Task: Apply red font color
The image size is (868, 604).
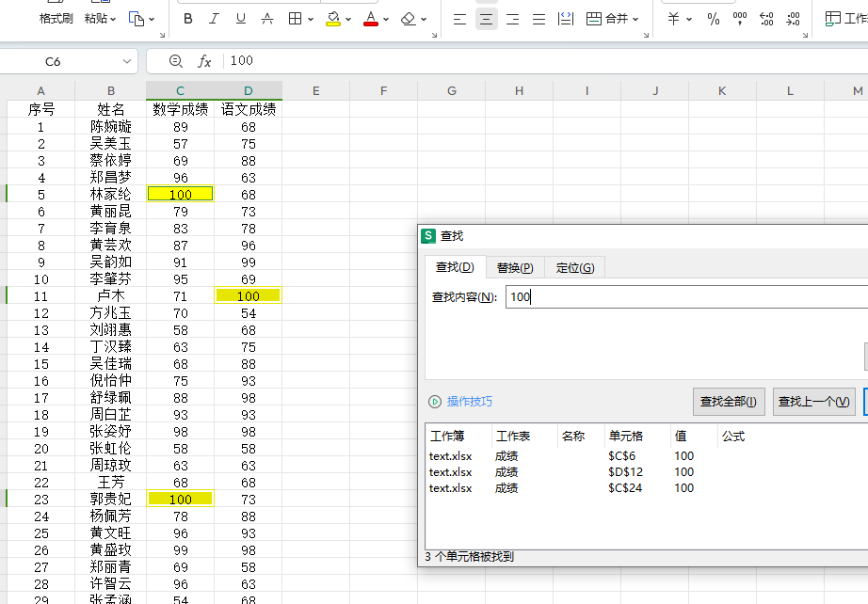Action: (x=371, y=19)
